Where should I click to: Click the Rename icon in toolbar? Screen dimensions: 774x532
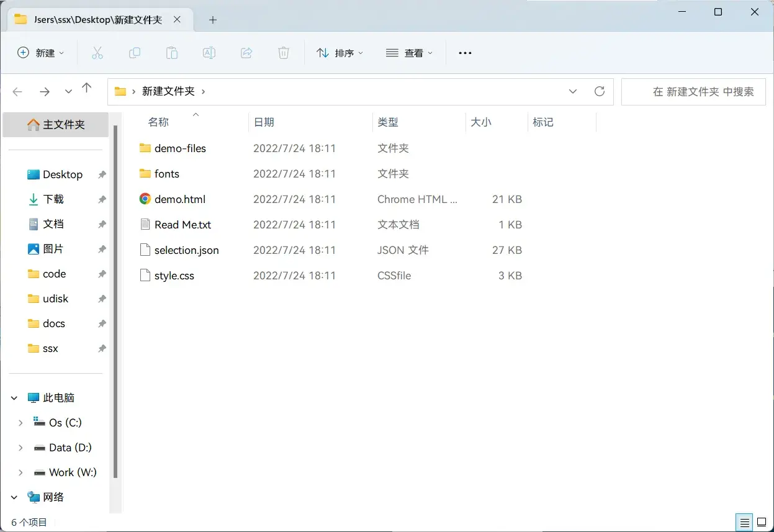point(209,53)
